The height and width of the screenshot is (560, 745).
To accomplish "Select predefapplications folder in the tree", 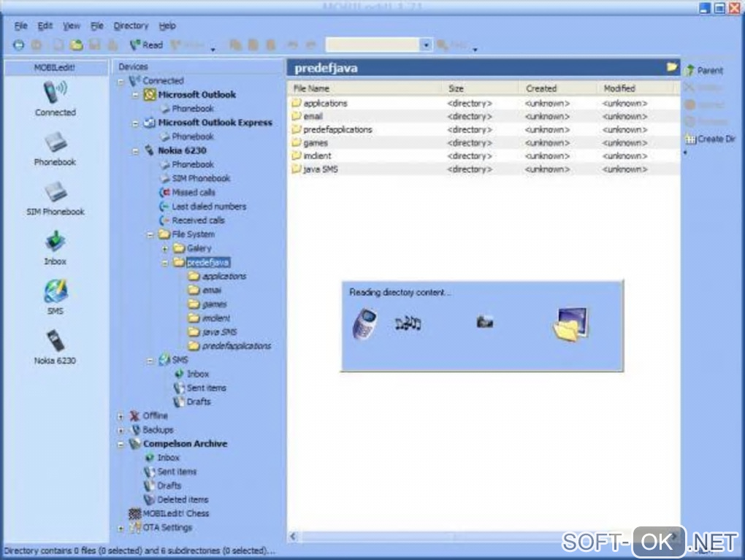I will pos(230,346).
